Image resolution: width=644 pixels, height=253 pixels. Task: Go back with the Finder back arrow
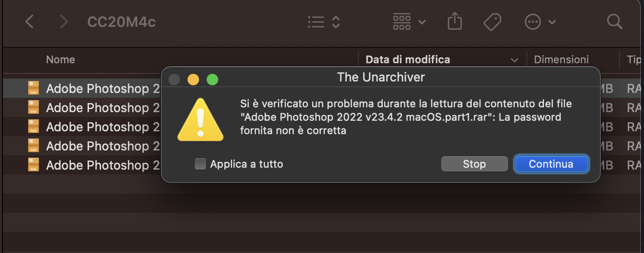(30, 22)
